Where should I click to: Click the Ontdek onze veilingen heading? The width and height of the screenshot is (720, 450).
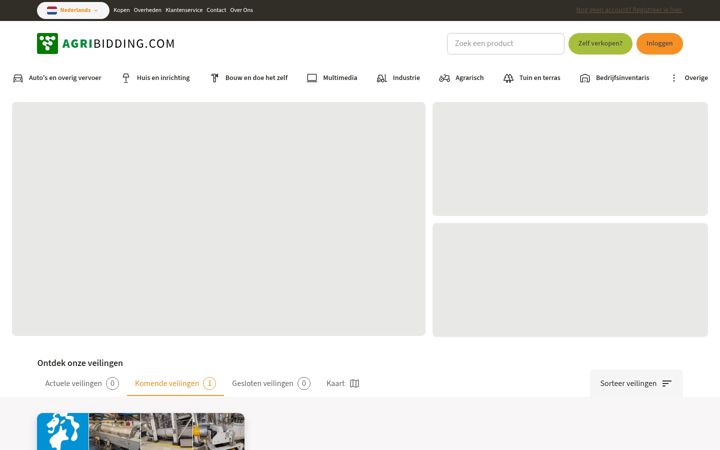(x=80, y=363)
